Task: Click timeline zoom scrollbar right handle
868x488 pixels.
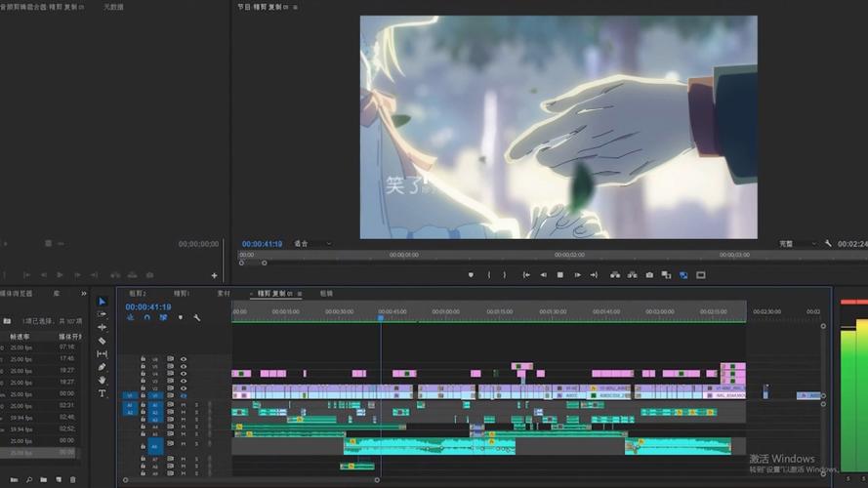Action: (377, 480)
